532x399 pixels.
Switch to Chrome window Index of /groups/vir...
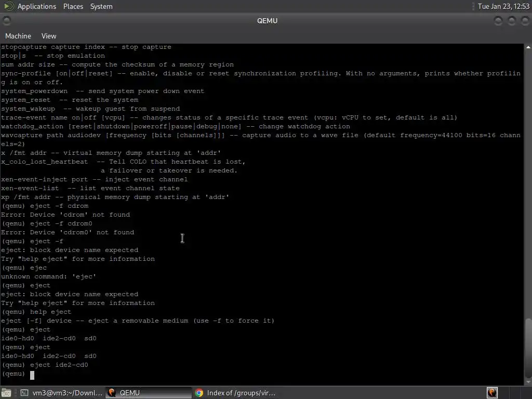coord(235,393)
